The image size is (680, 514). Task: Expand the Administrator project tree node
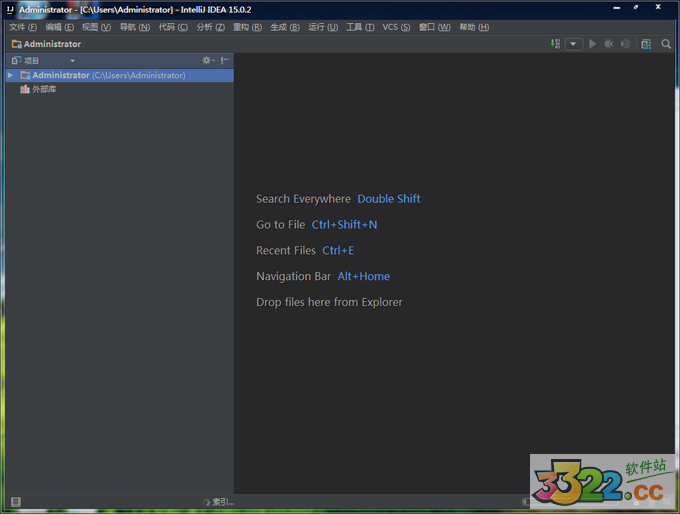point(10,75)
